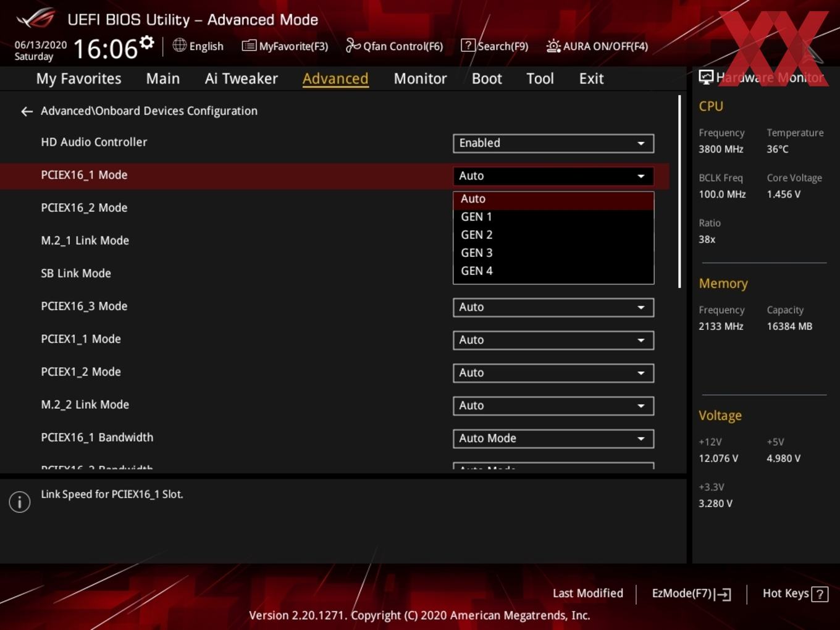Select the Advanced tab
This screenshot has width=840, height=630.
[335, 78]
